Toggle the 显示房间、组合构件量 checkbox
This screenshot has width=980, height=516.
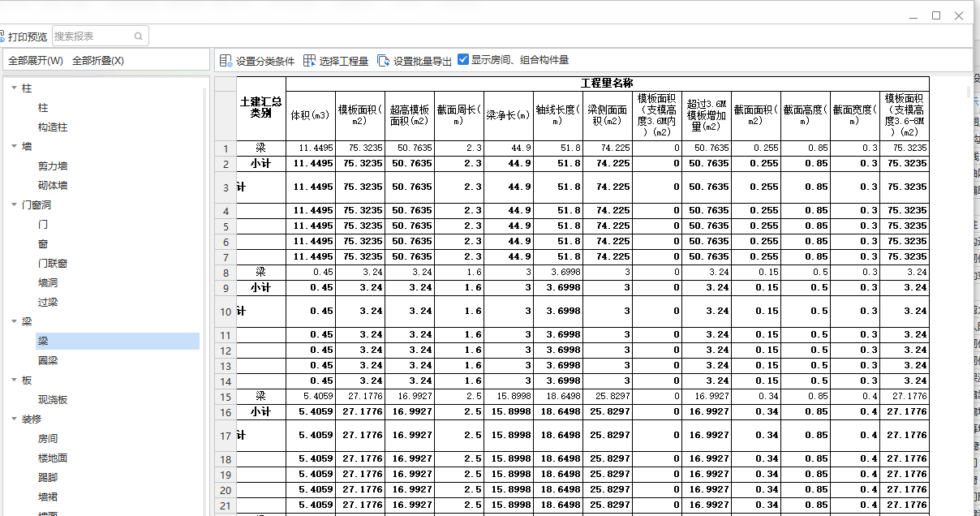click(463, 59)
